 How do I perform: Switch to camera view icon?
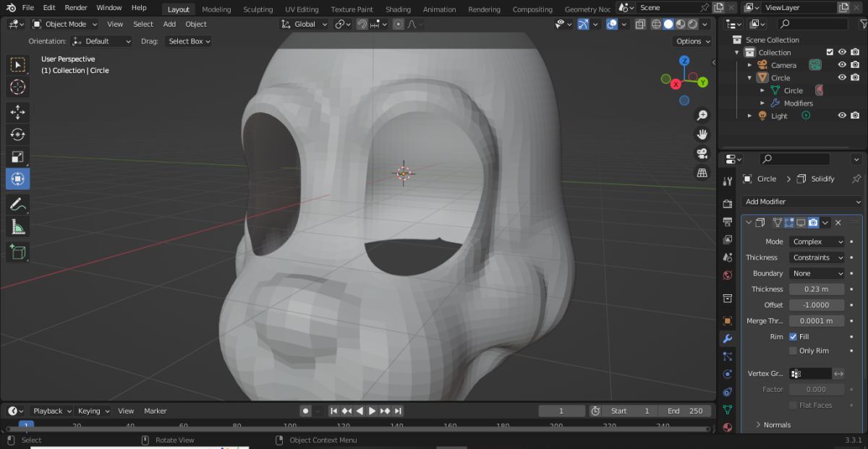(702, 153)
